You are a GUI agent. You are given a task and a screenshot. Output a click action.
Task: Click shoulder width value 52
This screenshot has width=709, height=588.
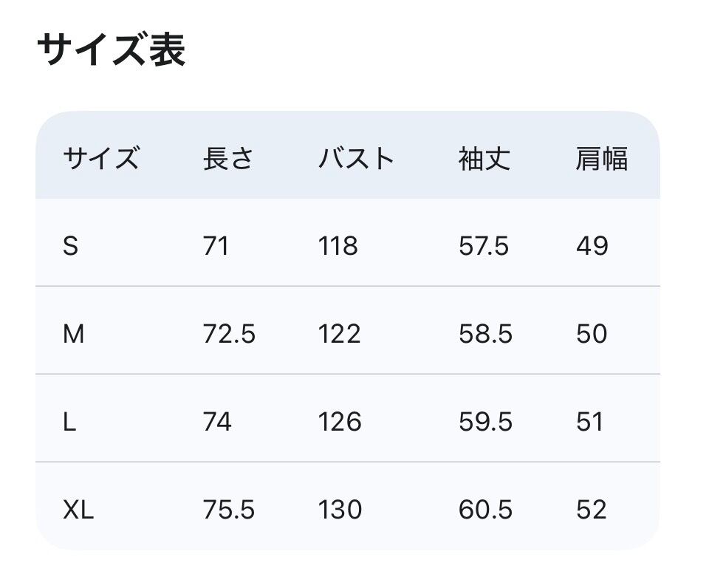[x=592, y=510]
